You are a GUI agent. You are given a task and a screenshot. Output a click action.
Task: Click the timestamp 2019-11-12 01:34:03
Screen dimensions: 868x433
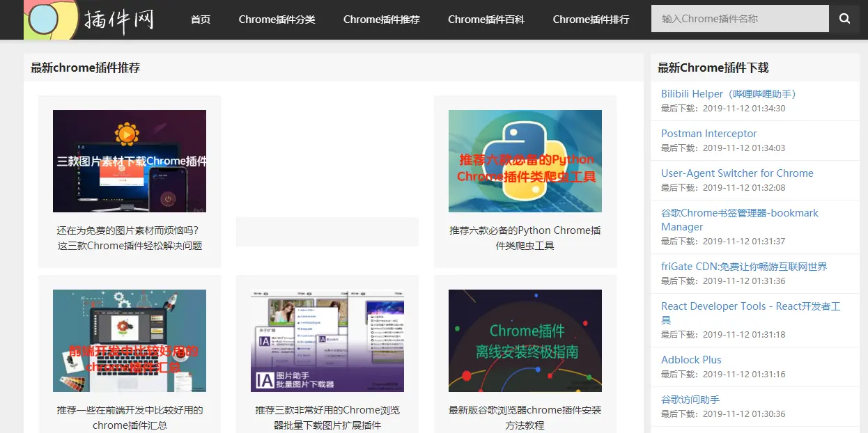coord(744,148)
